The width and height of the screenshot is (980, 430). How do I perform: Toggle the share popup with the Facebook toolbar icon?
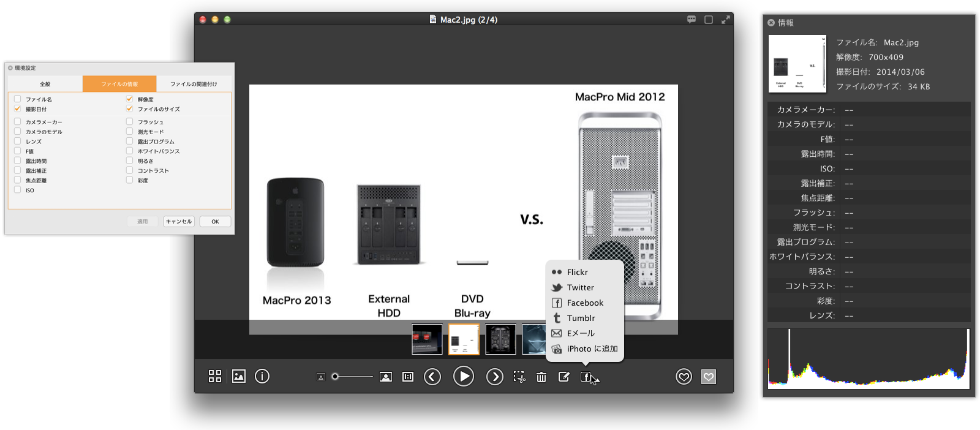586,377
